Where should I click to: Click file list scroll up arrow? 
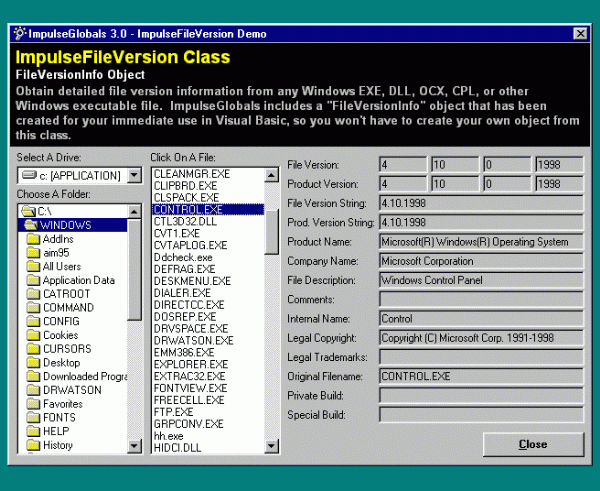click(271, 176)
